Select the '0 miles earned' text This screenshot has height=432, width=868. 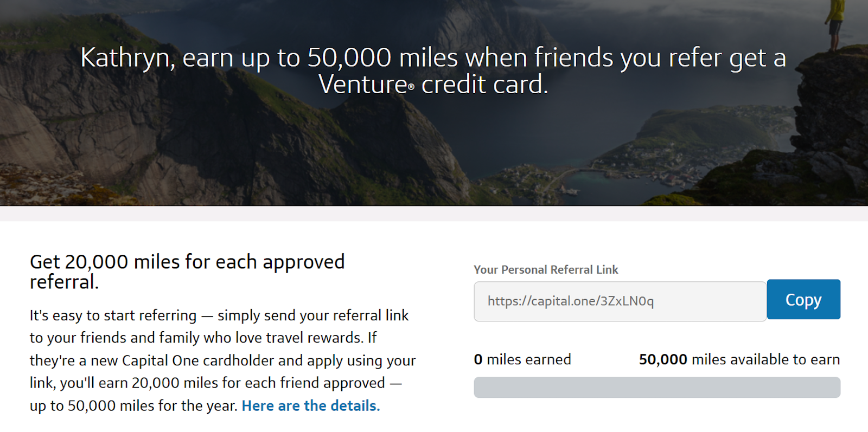click(522, 359)
